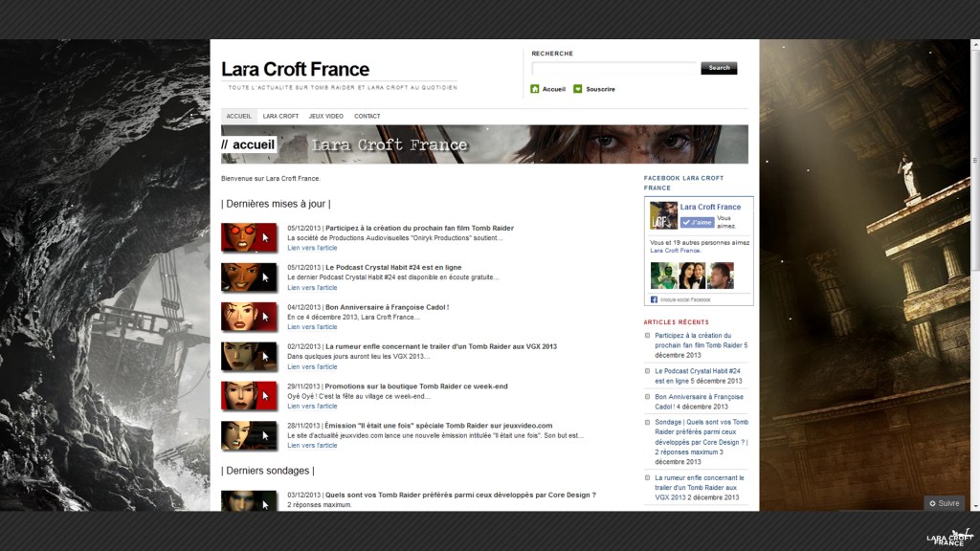Click 'Lien vers l'article' under Promotions boutique post
The height and width of the screenshot is (551, 980).
pos(312,407)
